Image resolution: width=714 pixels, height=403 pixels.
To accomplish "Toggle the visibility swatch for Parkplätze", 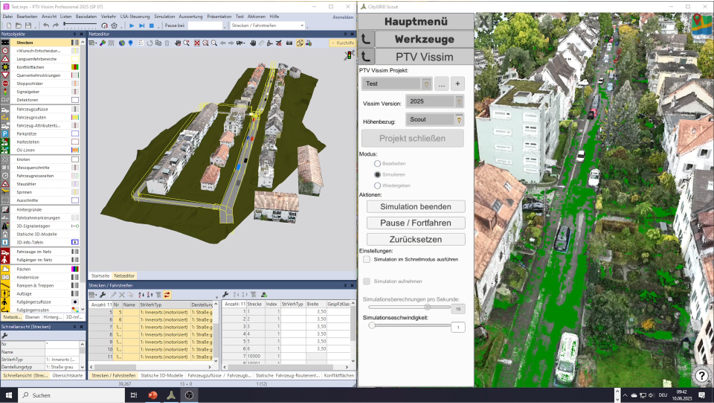I will coord(75,134).
